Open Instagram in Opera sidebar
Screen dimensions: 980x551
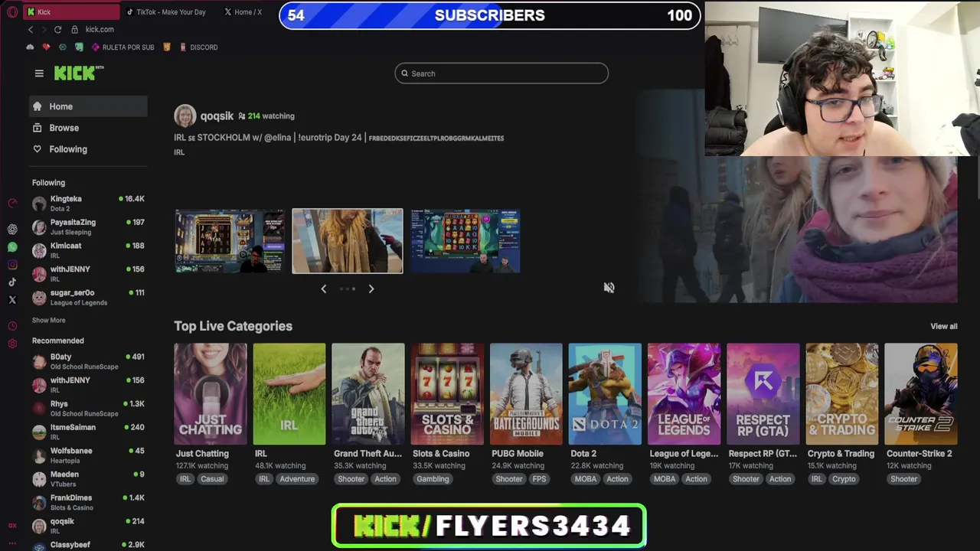point(12,265)
